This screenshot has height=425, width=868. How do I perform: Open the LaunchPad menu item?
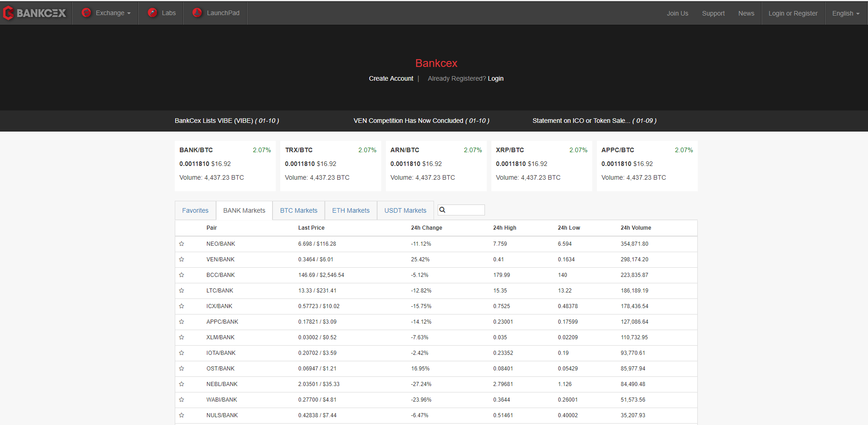tap(216, 13)
